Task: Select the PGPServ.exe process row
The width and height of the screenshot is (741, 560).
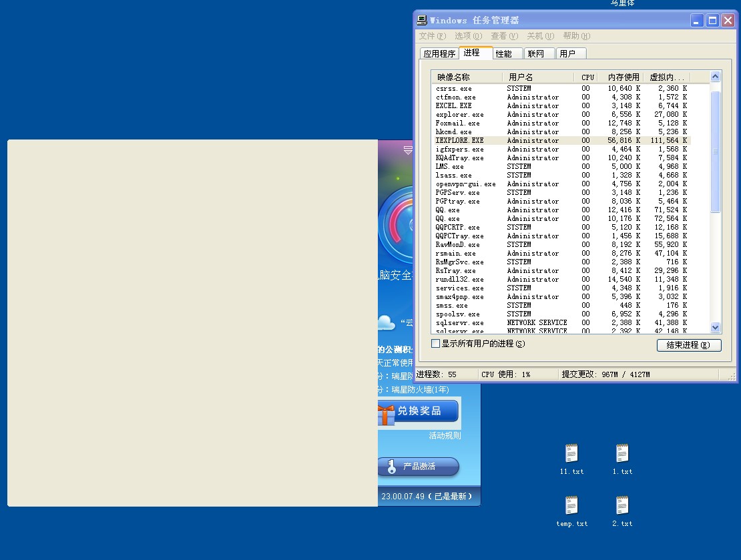Action: pyautogui.click(x=561, y=192)
